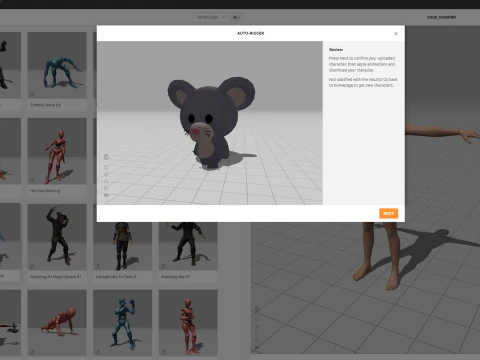The image size is (480, 360).
Task: Close the Auto-Rigger dialog
Action: [x=396, y=34]
